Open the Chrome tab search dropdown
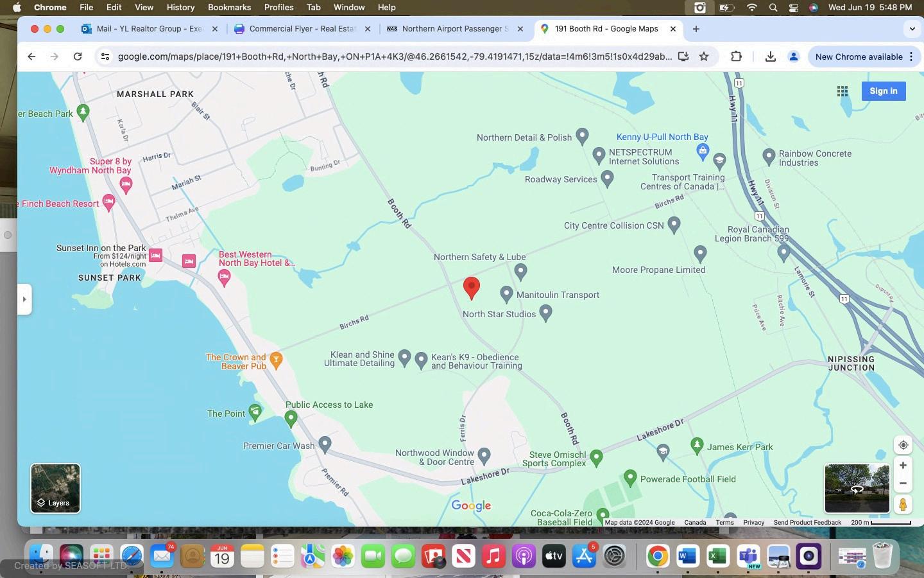Viewport: 924px width, 578px height. tap(912, 29)
